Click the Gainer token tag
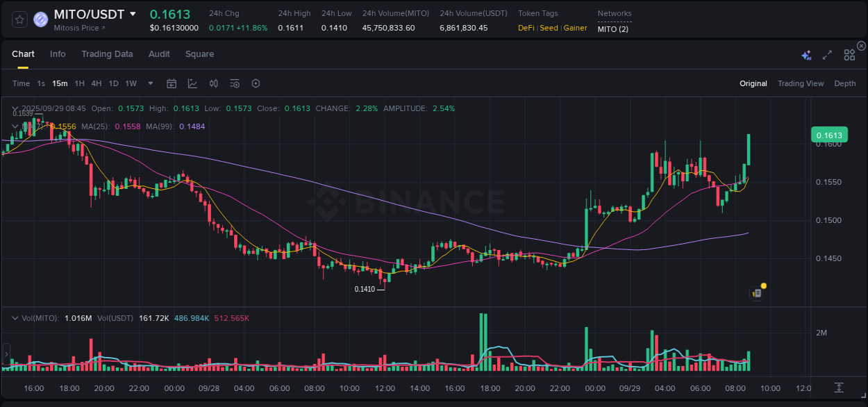 pyautogui.click(x=575, y=28)
